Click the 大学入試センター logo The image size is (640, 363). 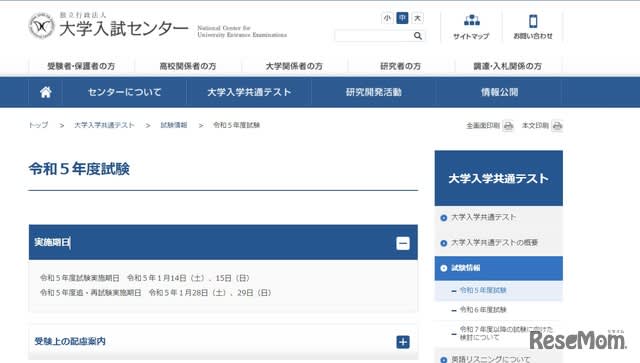coord(108,25)
